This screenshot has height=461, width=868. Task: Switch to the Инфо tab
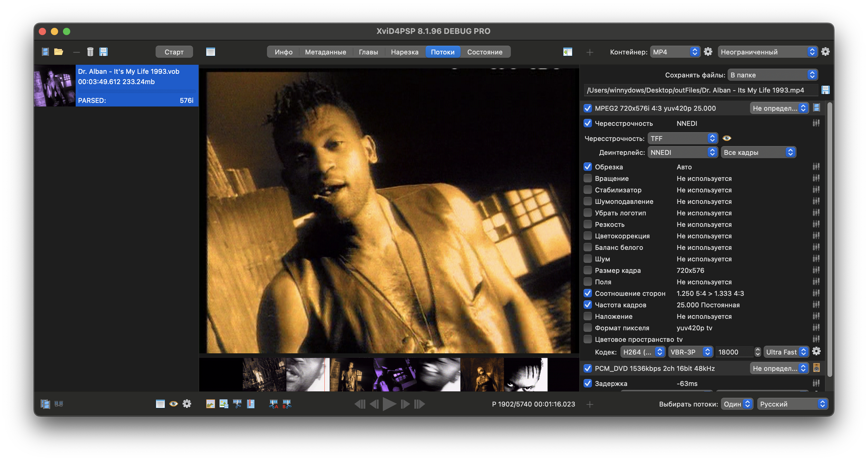tap(283, 52)
